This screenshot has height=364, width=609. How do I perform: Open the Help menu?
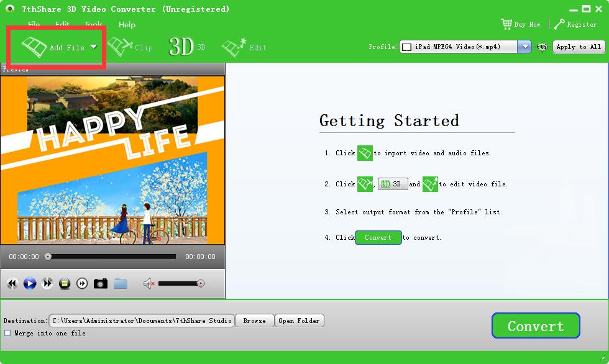127,24
